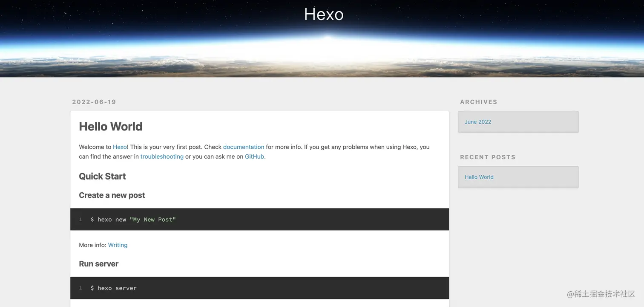Click the Hexo site title
Viewport: 644px width, 307px height.
coord(324,14)
